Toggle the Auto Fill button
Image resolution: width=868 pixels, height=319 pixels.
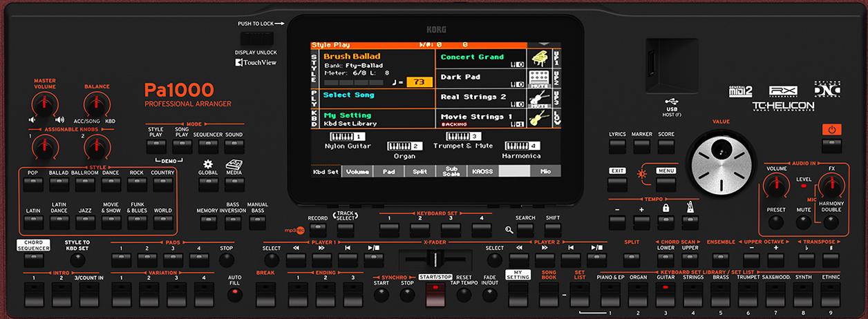[x=235, y=294]
